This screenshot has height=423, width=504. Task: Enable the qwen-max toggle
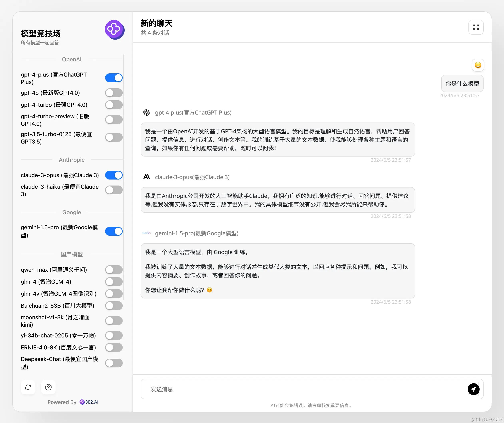114,270
